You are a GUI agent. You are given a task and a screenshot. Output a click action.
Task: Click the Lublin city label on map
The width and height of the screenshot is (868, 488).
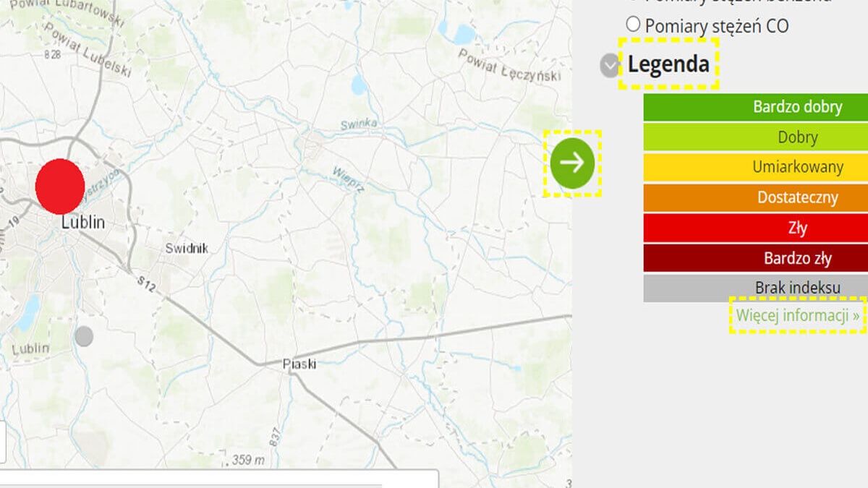pos(82,223)
